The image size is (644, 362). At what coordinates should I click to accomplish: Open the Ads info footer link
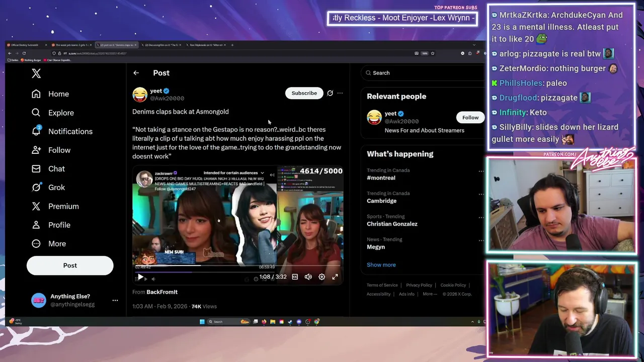point(407,294)
